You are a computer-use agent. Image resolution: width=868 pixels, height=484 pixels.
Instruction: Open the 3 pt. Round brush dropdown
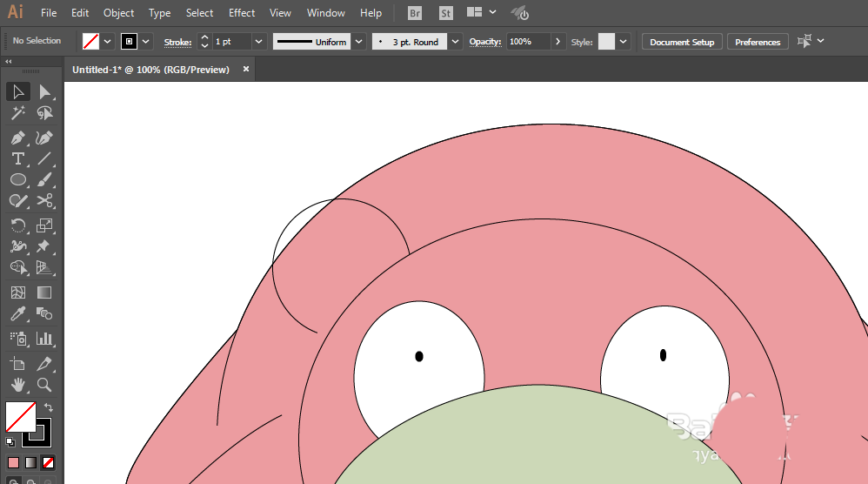pos(456,42)
